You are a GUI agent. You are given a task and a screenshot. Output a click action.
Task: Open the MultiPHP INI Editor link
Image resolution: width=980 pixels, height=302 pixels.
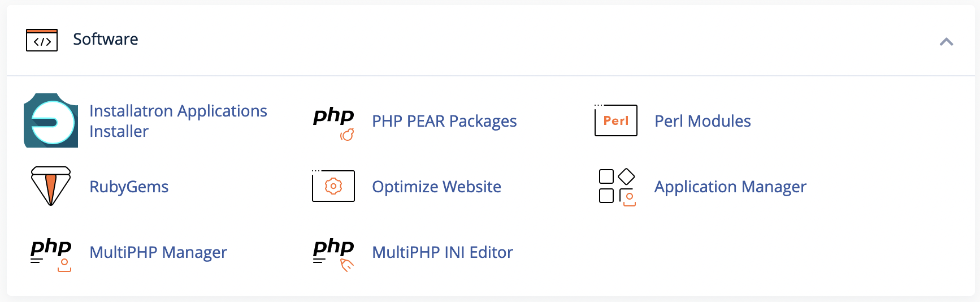click(443, 252)
